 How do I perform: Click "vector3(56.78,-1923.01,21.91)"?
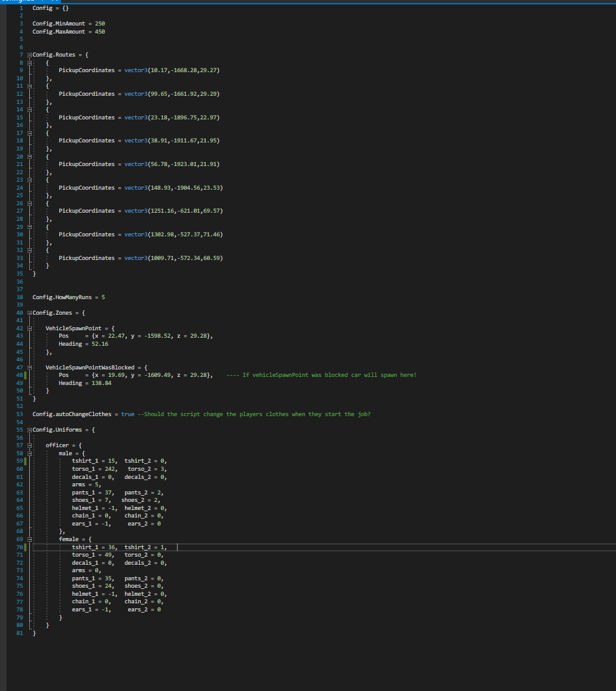[x=172, y=164]
